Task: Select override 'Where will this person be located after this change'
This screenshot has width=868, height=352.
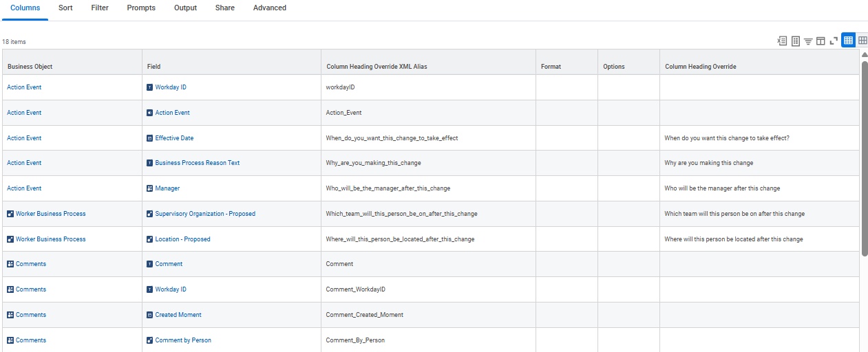Action: tap(734, 239)
